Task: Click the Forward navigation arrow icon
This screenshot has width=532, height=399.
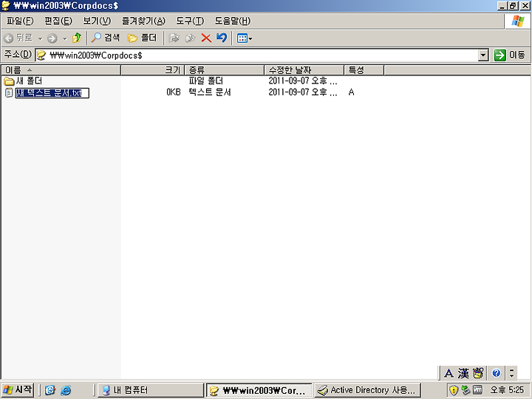Action: click(x=52, y=38)
